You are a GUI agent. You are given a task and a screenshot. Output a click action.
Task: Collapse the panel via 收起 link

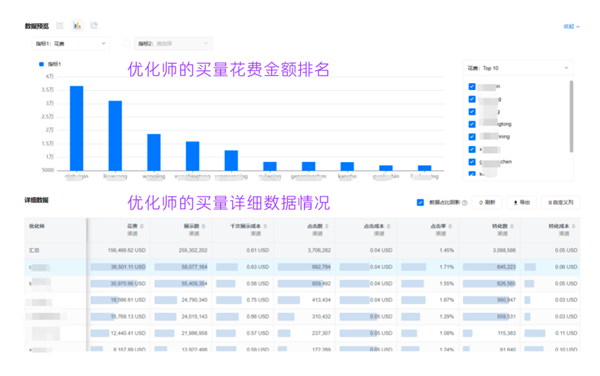(571, 26)
